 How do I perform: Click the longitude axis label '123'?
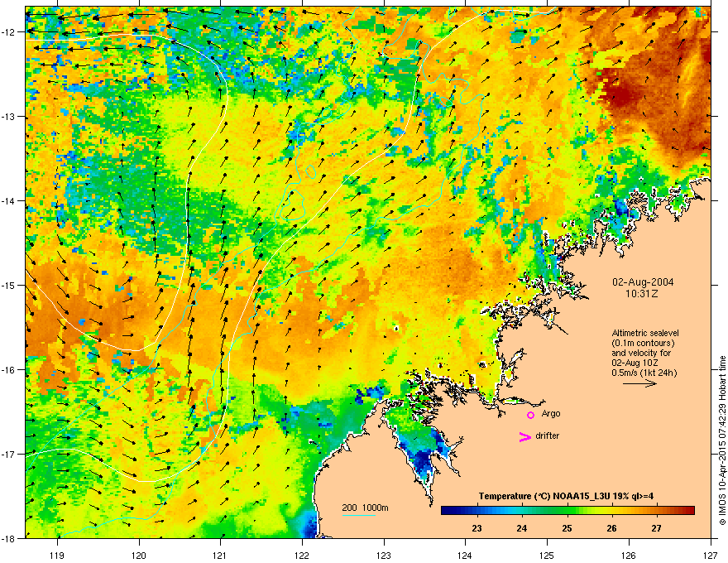click(384, 555)
